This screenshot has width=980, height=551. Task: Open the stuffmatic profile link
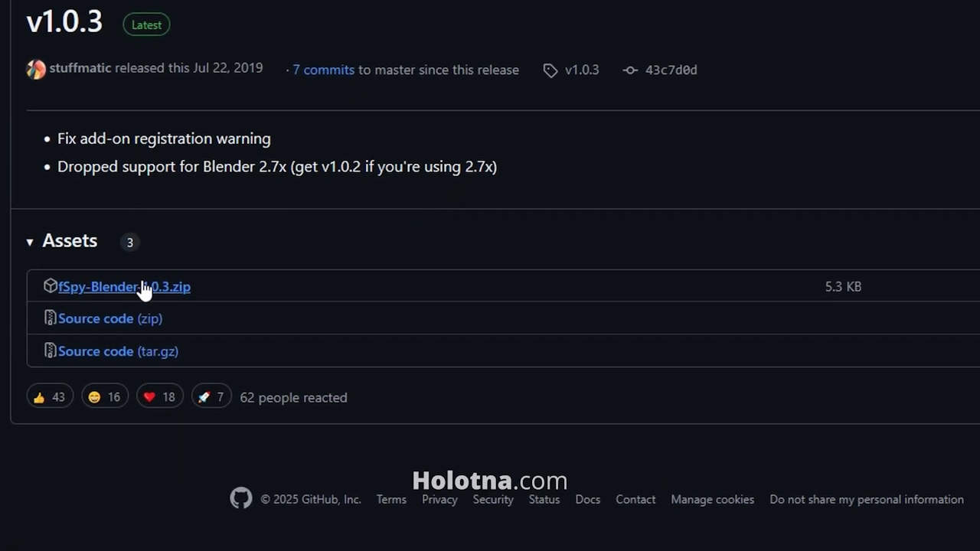80,68
